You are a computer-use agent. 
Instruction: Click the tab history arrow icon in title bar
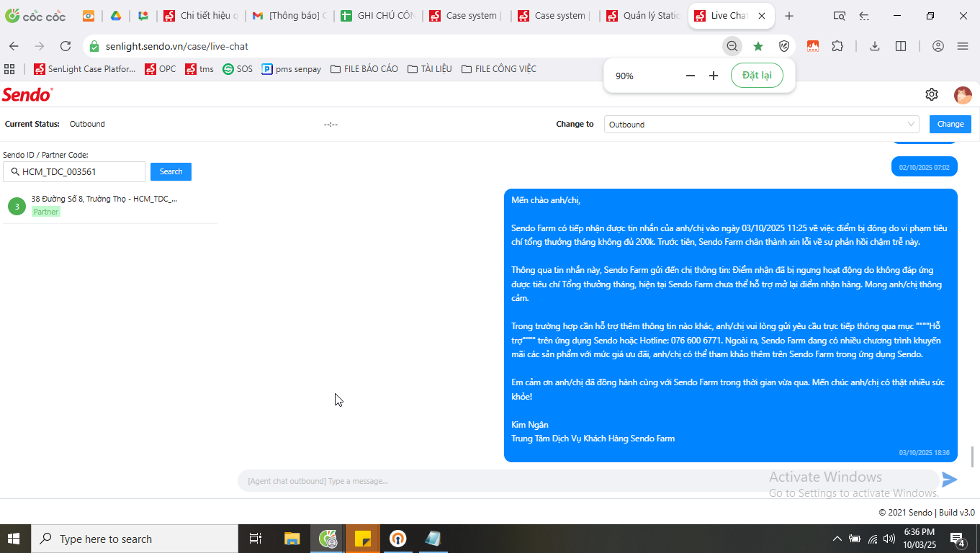pyautogui.click(x=864, y=16)
